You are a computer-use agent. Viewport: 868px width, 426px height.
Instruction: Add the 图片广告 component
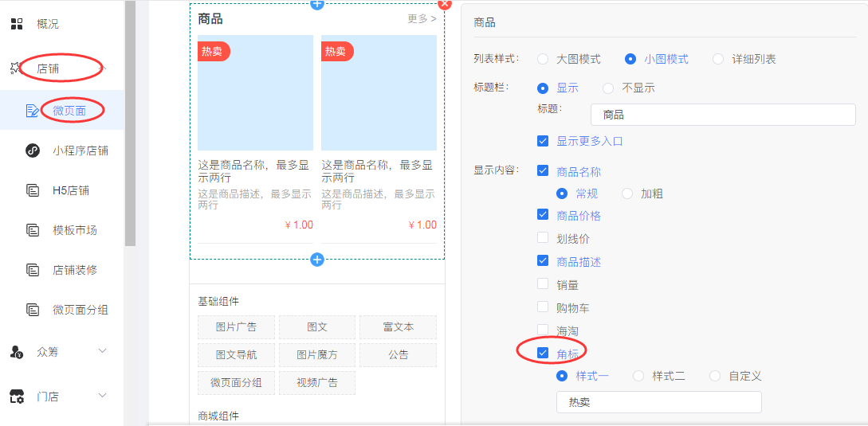tap(237, 327)
